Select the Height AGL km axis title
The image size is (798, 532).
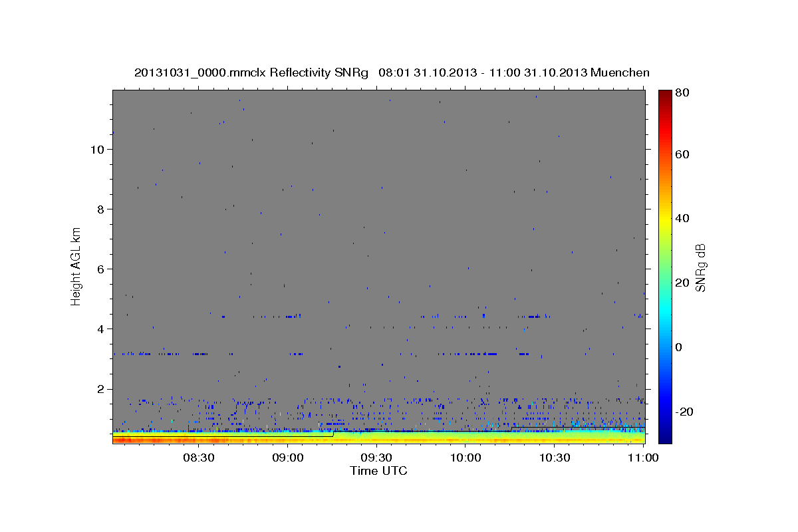(76, 266)
